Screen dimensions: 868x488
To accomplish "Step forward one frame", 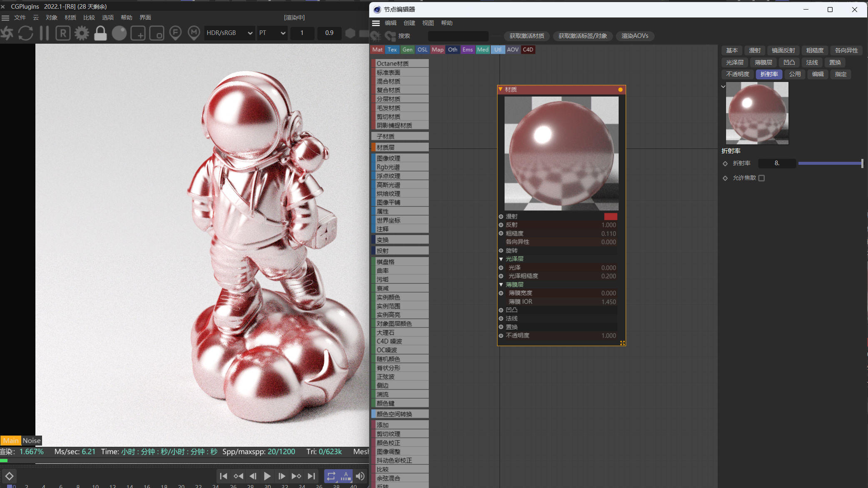I will click(282, 476).
